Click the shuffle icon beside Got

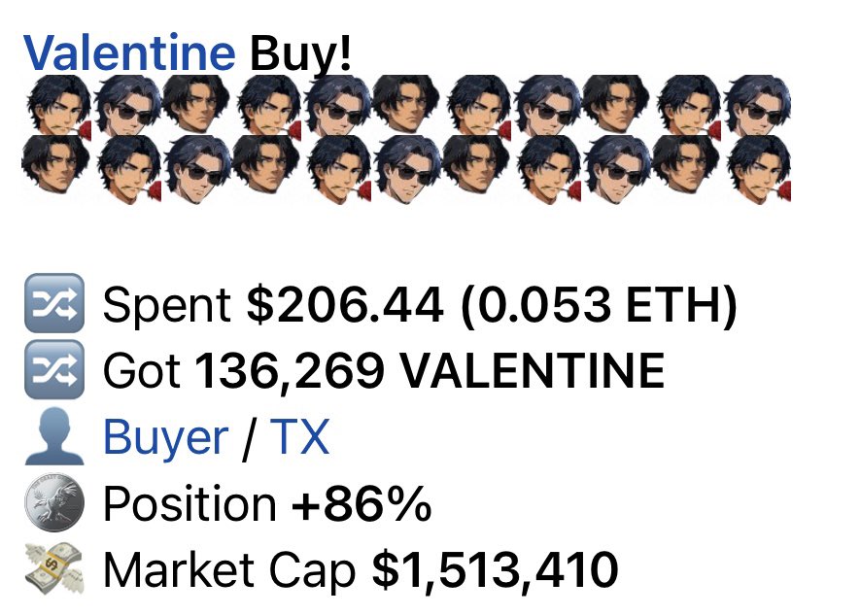(54, 369)
